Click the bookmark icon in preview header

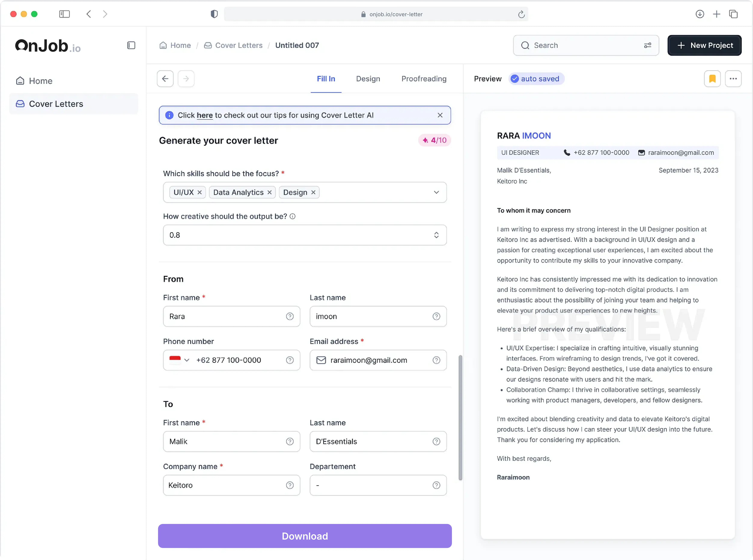(712, 79)
